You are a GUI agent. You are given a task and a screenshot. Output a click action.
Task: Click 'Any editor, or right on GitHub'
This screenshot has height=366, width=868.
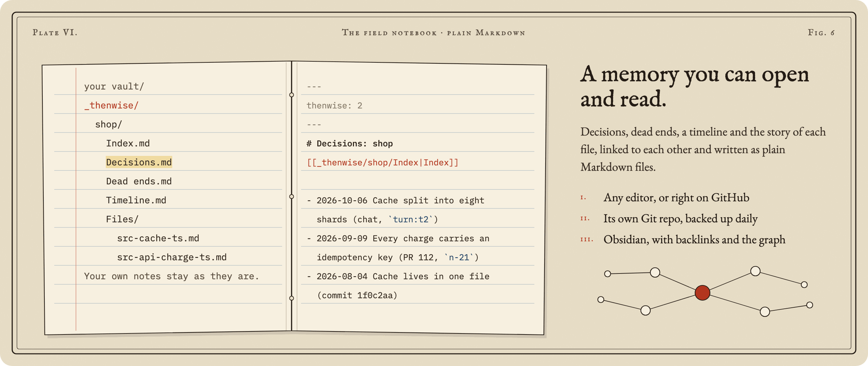[x=676, y=198]
